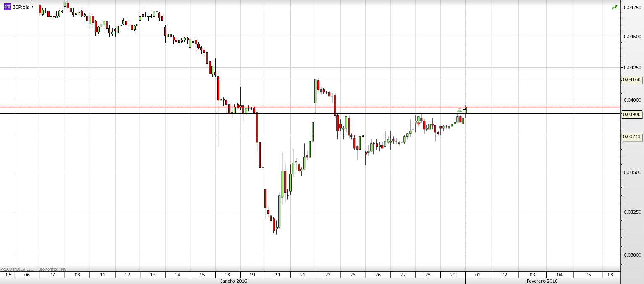Click the 0,03743 horizontal line price label
Screen dimensions: 644x284
[632, 137]
